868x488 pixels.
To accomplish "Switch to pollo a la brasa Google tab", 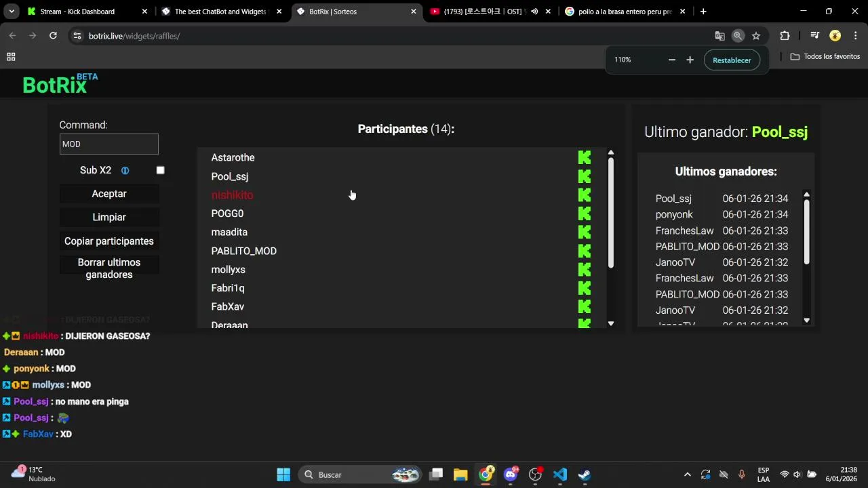I will click(625, 12).
